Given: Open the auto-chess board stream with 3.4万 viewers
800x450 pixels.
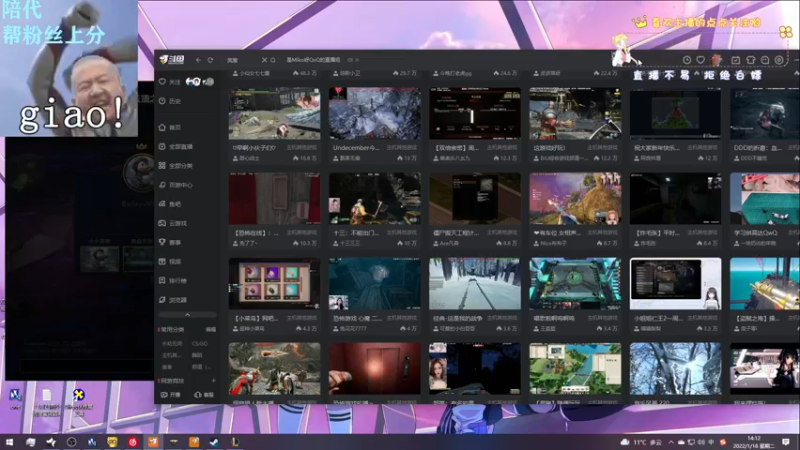Looking at the screenshot, I should click(575, 284).
